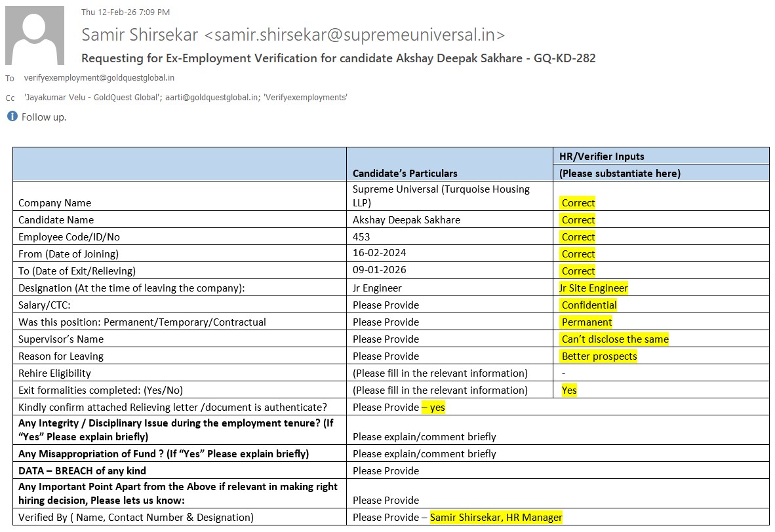Viewport: 775px width, 532px height.
Task: Click the Thu 12-Feb-26 received timestamp
Action: [x=125, y=12]
